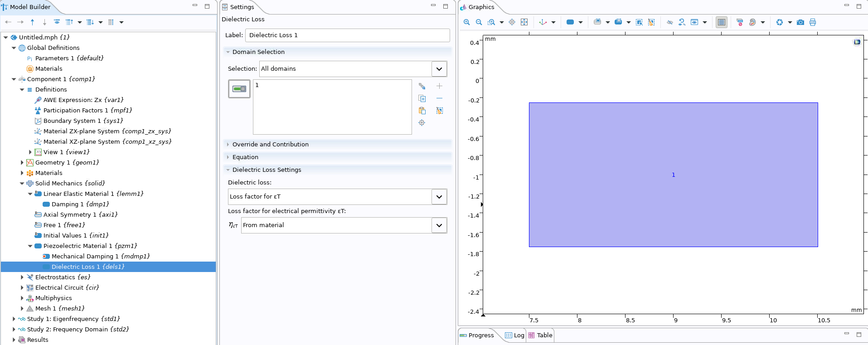Expand the Override and Contribution section

[270, 144]
